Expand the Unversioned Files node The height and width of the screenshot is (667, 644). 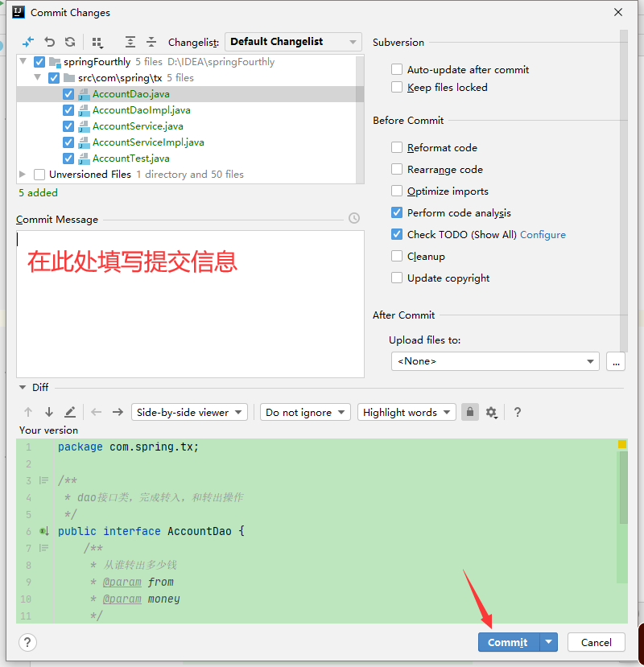pos(23,174)
